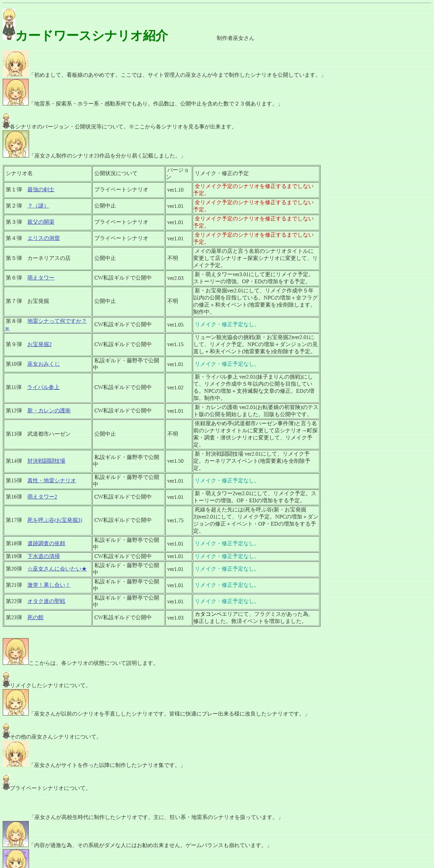Screen dimensions: 434x868
Task: Click the 第５弾 カーネリアスの店 cell
Action: [48, 258]
